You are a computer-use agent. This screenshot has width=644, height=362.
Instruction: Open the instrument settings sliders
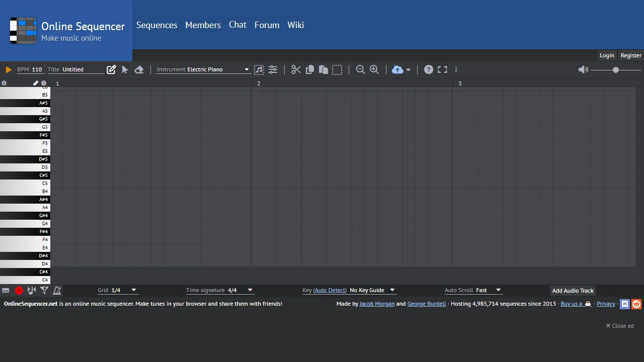[x=273, y=69]
